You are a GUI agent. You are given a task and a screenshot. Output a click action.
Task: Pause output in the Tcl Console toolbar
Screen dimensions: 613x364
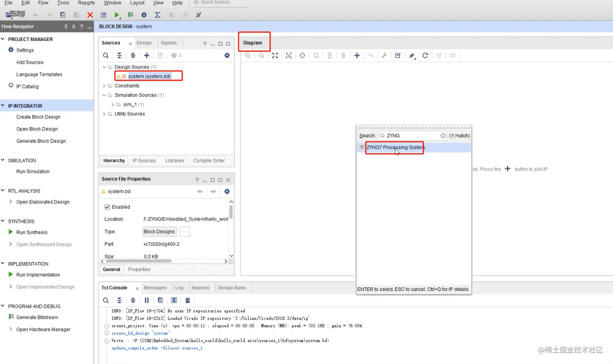coord(147,300)
